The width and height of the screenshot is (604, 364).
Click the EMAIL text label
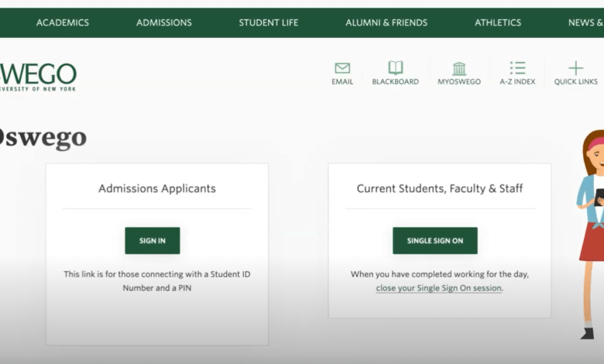pos(342,81)
